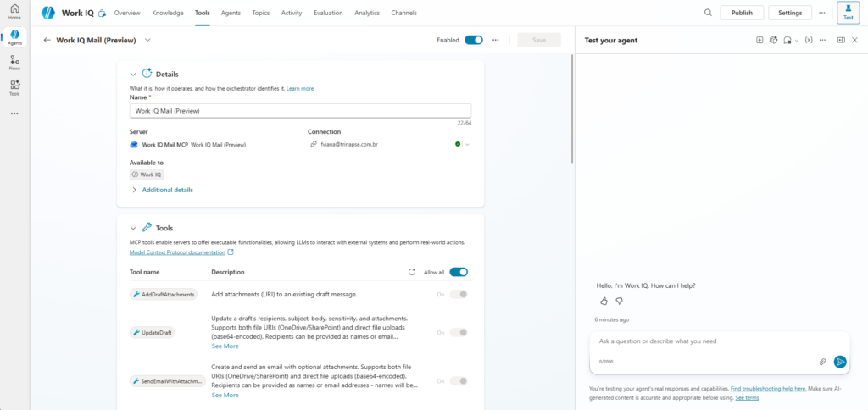The image size is (868, 410).
Task: Open dropdown beside Work IQ Mail title
Action: coord(147,40)
